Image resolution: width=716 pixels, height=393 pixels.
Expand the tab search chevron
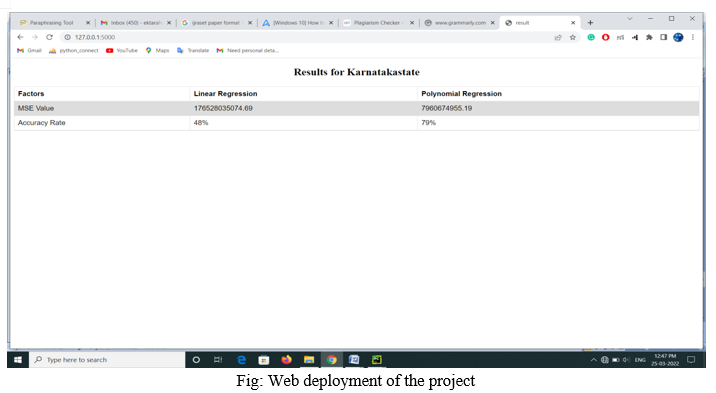click(630, 19)
